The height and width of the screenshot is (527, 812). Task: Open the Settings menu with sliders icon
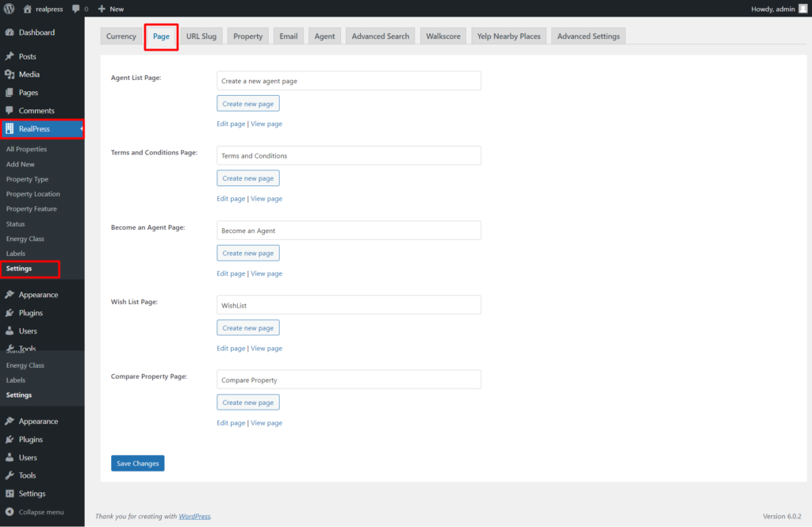tap(10, 494)
